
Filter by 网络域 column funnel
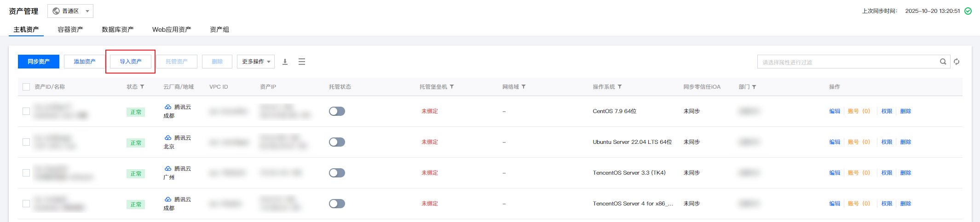[x=524, y=87]
